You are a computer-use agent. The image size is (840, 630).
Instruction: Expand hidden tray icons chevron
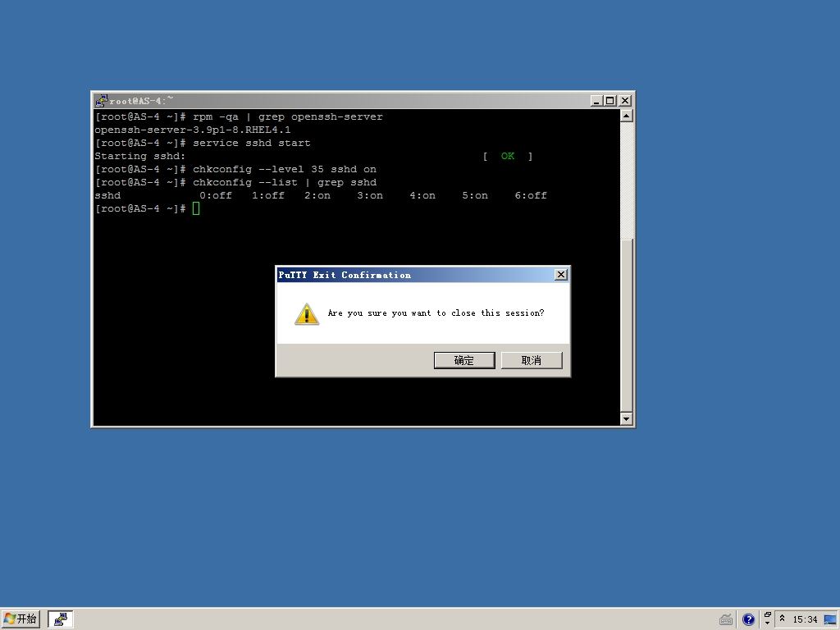click(782, 619)
